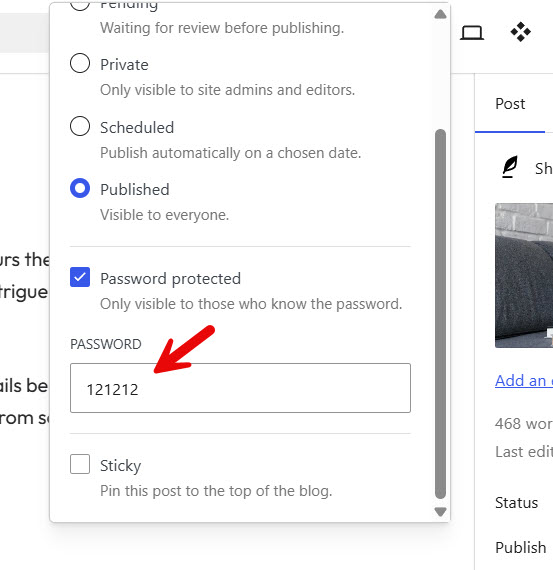Click the 'Private' label text
This screenshot has width=553, height=570.
pyautogui.click(x=124, y=65)
